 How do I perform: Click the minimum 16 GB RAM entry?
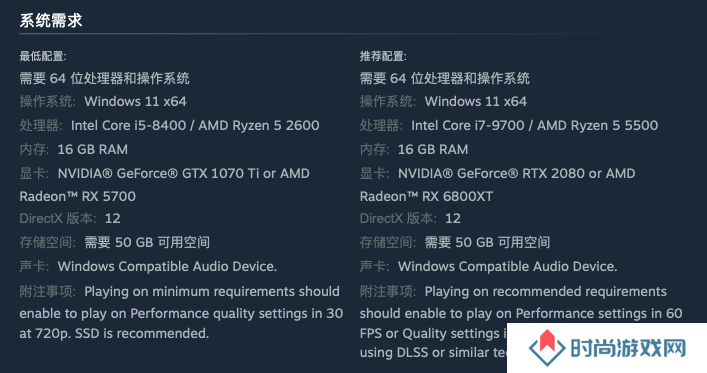tap(92, 149)
